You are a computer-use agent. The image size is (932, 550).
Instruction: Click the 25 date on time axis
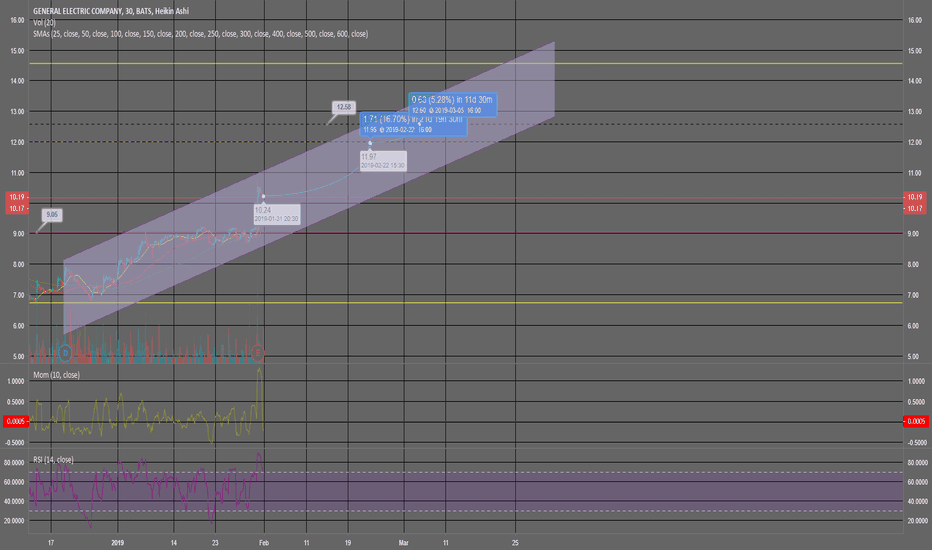[515, 543]
